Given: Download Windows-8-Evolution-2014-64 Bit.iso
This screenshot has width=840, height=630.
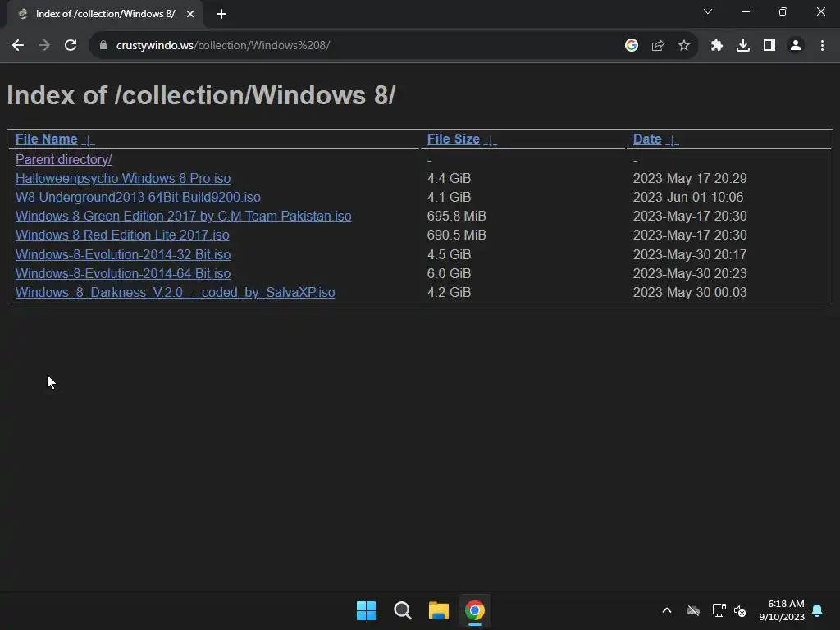Looking at the screenshot, I should click(x=123, y=273).
